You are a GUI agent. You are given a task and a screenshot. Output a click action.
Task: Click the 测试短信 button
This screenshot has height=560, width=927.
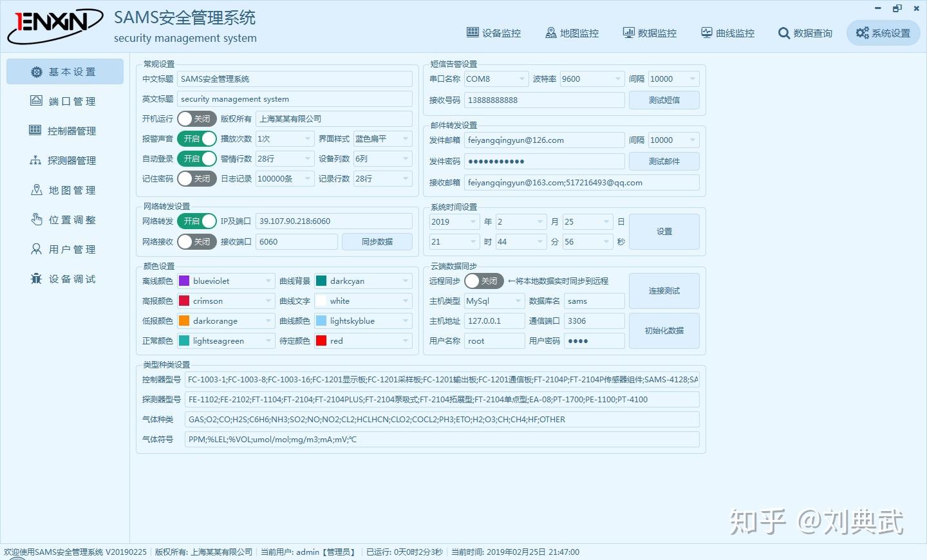pyautogui.click(x=664, y=100)
